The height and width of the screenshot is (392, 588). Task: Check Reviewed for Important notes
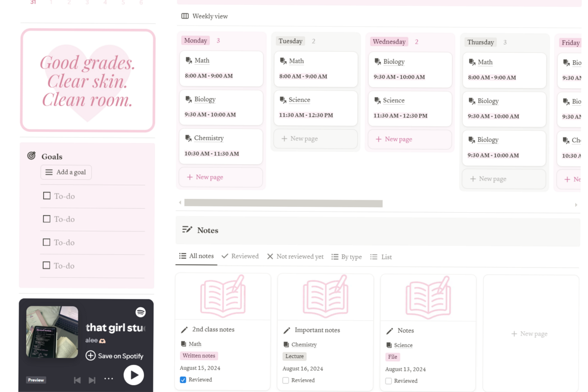point(286,380)
